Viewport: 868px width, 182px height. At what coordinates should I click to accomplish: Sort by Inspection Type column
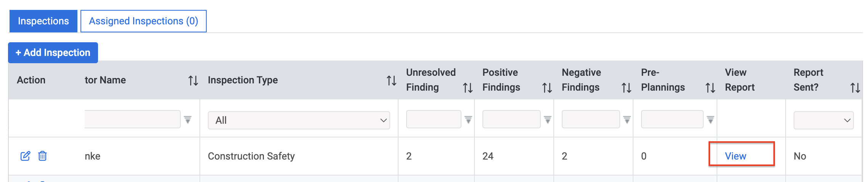coord(392,80)
